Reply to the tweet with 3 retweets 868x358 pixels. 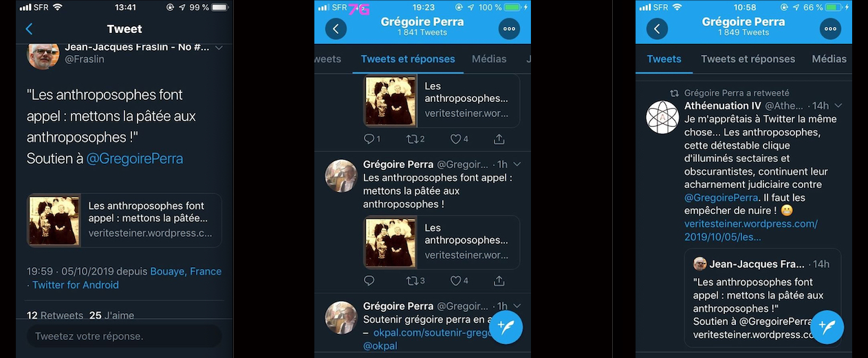[369, 280]
